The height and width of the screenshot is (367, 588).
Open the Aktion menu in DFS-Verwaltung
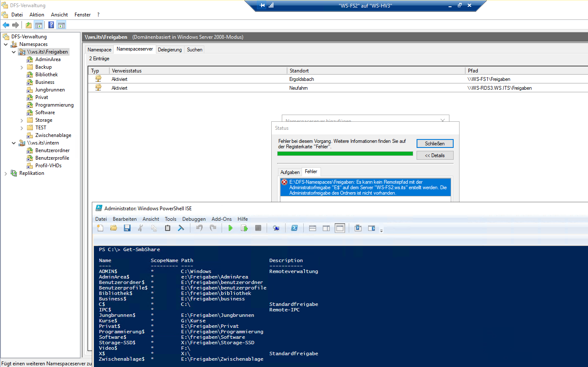coord(37,15)
